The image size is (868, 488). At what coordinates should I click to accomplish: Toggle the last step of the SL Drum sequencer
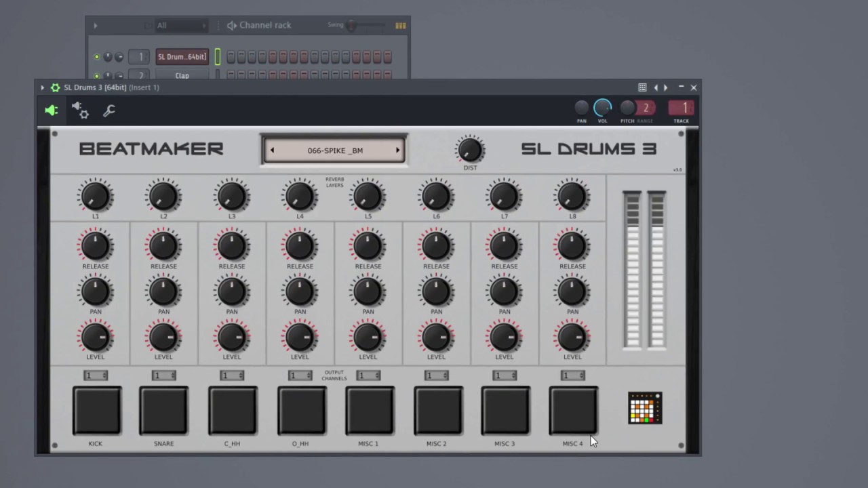(388, 57)
